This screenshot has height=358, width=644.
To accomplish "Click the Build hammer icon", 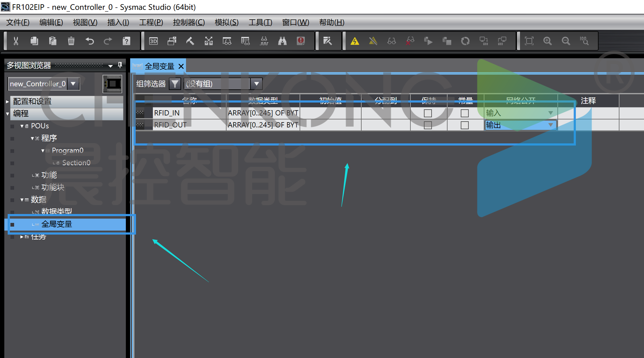I will point(190,41).
